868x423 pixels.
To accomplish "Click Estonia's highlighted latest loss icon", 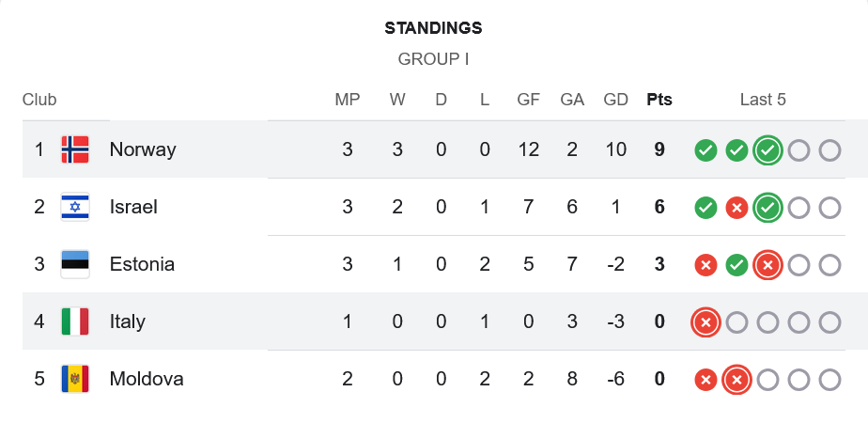I will pos(767,264).
